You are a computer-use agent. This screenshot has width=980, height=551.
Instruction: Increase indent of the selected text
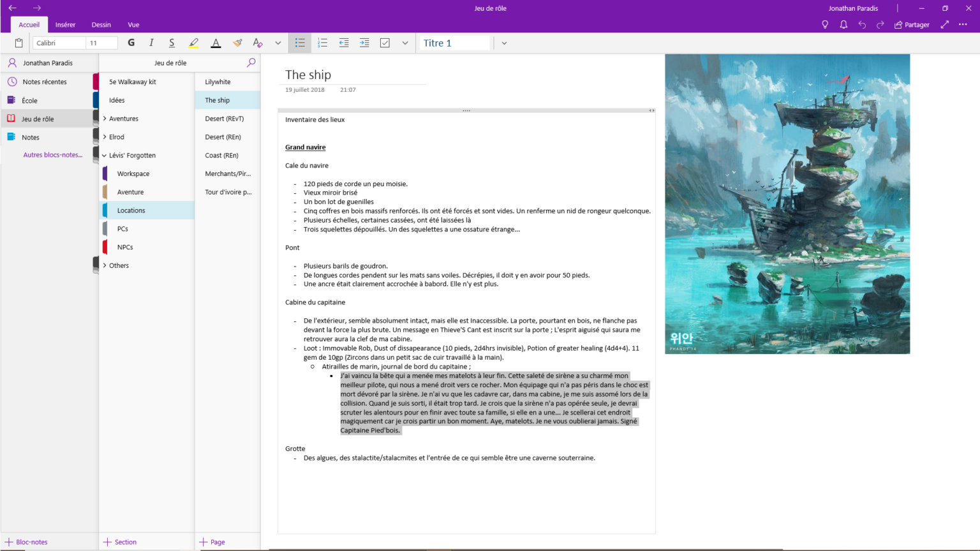364,43
